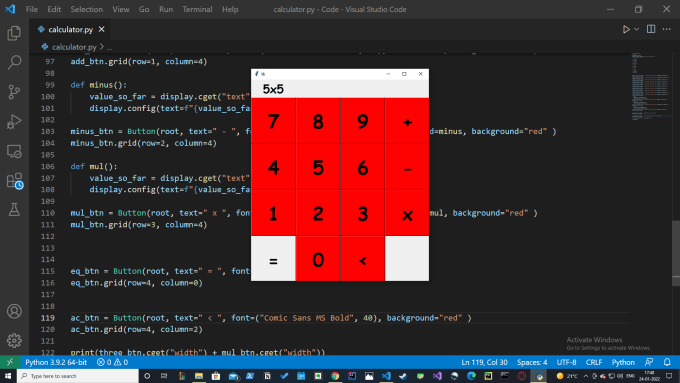
Task: Show hidden system tray icons chevron
Action: (586, 376)
